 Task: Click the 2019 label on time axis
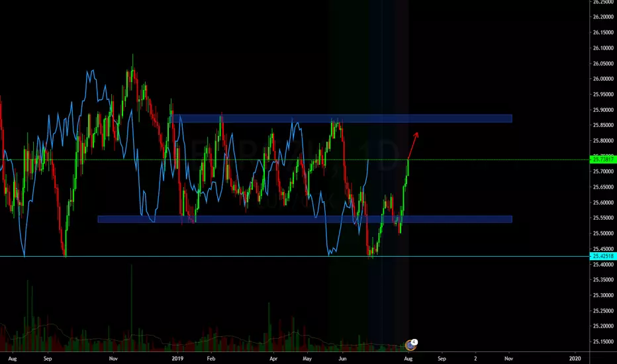(x=177, y=359)
